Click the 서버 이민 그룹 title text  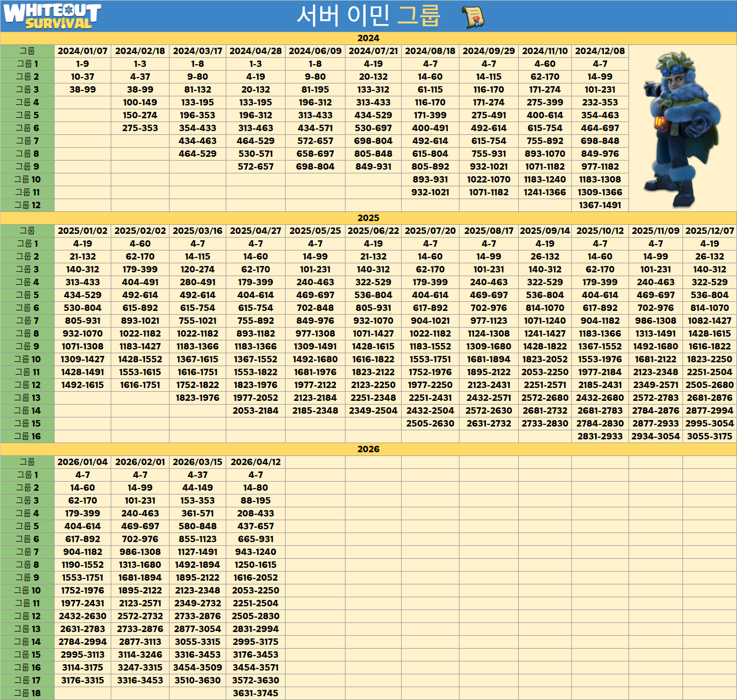[368, 16]
